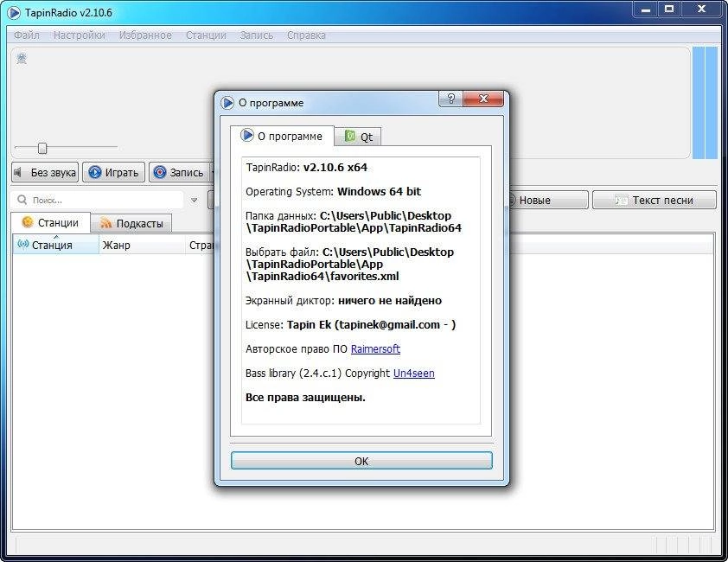The image size is (728, 562).
Task: Open the "Справка" menu
Action: point(306,35)
